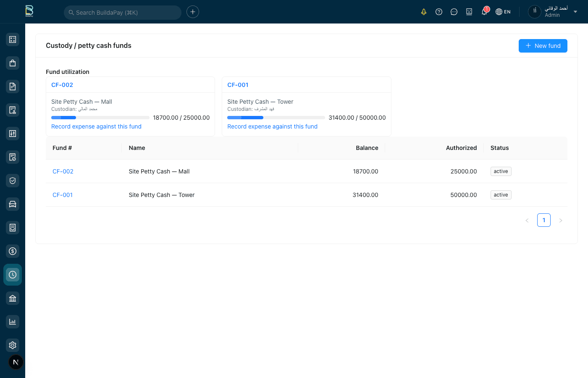Image resolution: width=588 pixels, height=378 pixels.
Task: Go to next page arrow
Action: point(561,220)
